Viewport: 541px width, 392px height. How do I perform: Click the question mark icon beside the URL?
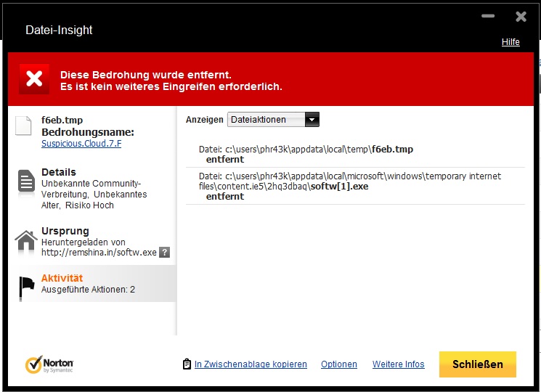pos(165,253)
